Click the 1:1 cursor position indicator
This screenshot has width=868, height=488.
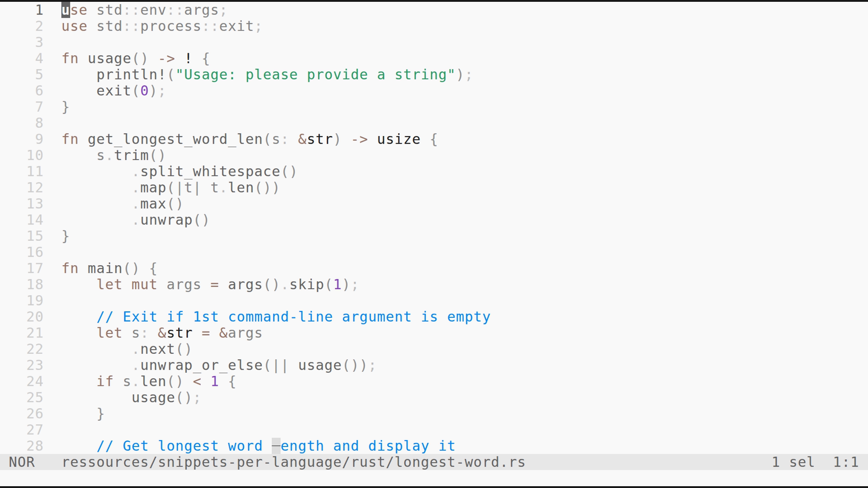845,462
